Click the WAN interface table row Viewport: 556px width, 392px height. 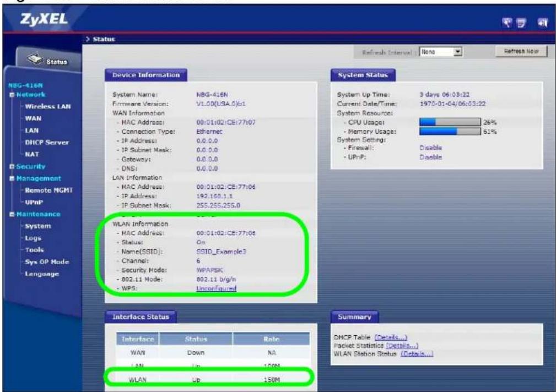[x=213, y=353]
